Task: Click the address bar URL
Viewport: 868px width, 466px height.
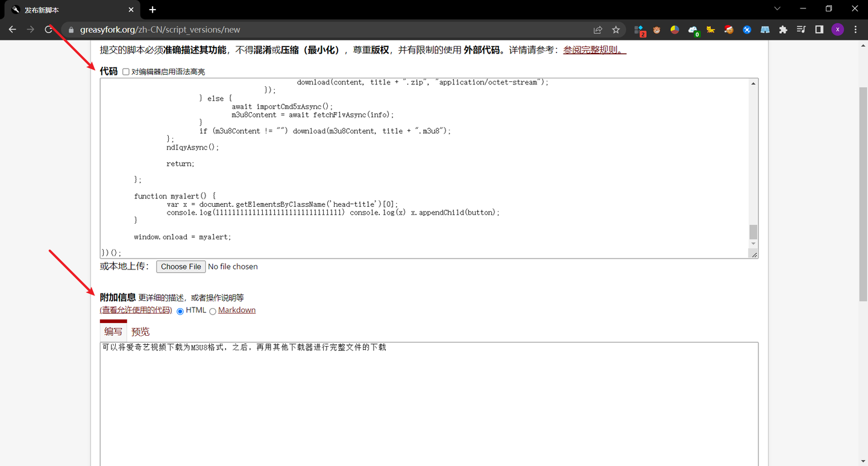Action: (x=160, y=30)
